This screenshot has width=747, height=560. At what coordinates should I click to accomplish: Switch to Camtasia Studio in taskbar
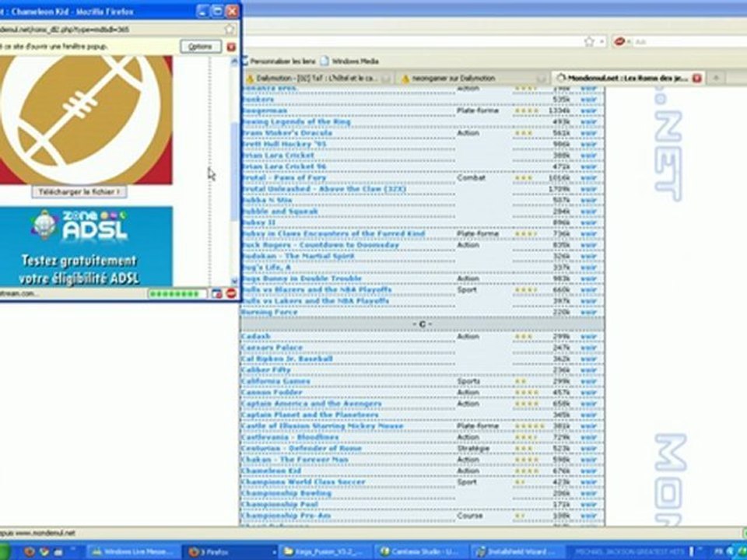(x=421, y=552)
